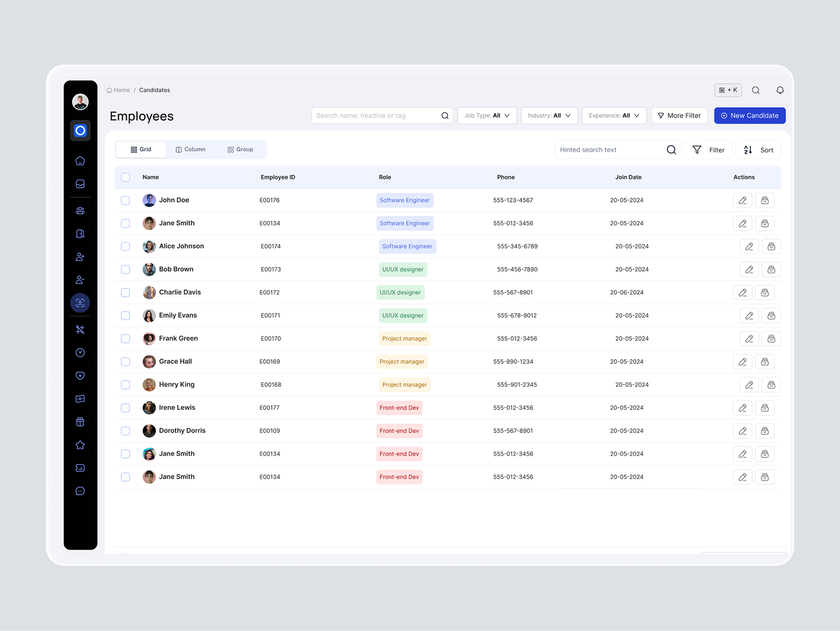Open the Candidates icon highlighted in sidebar
Image resolution: width=840 pixels, height=631 pixels.
click(80, 303)
